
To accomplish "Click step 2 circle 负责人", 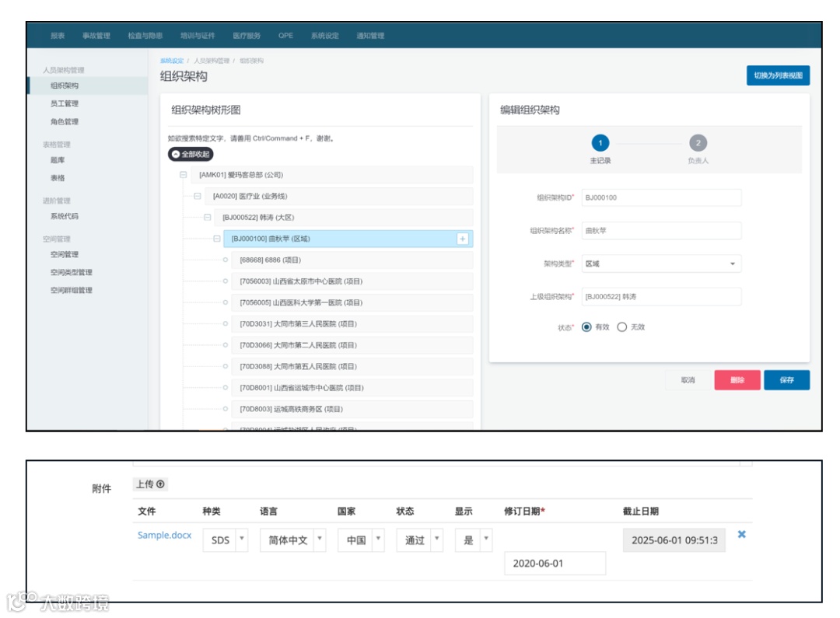I will (698, 143).
